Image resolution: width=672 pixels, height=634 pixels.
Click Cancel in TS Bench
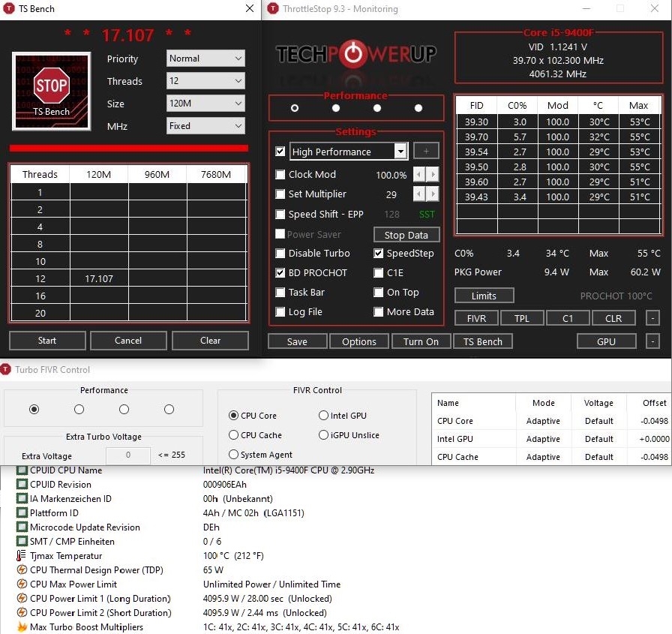click(128, 341)
